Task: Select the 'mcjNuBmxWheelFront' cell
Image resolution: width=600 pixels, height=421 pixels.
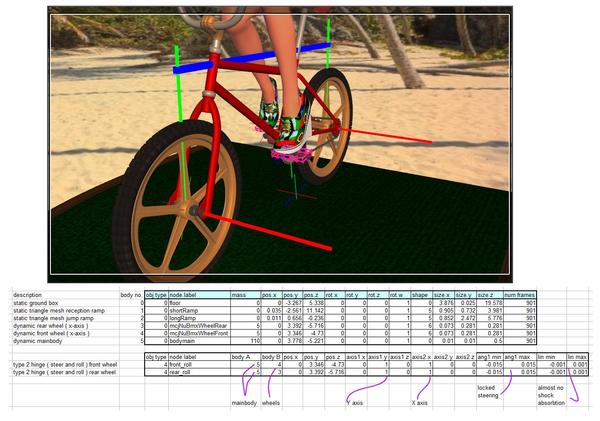Action: [x=199, y=333]
